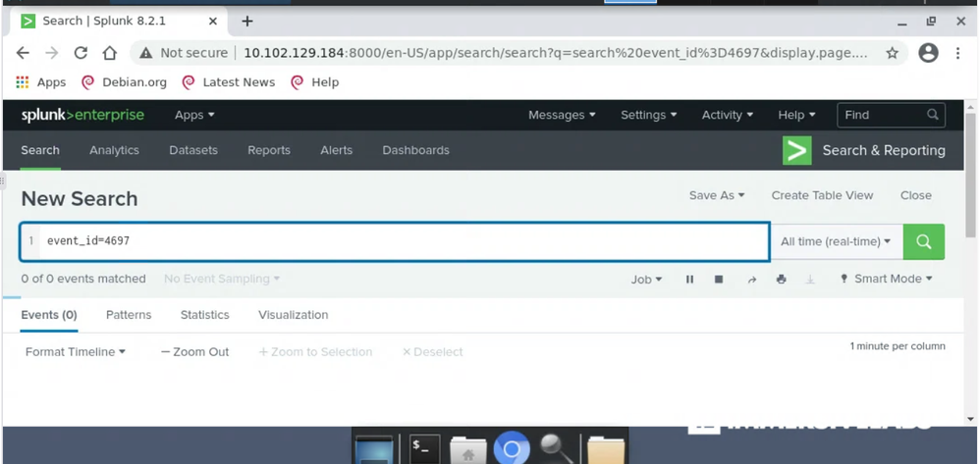The height and width of the screenshot is (464, 980).
Task: Open the Settings menu
Action: 649,115
